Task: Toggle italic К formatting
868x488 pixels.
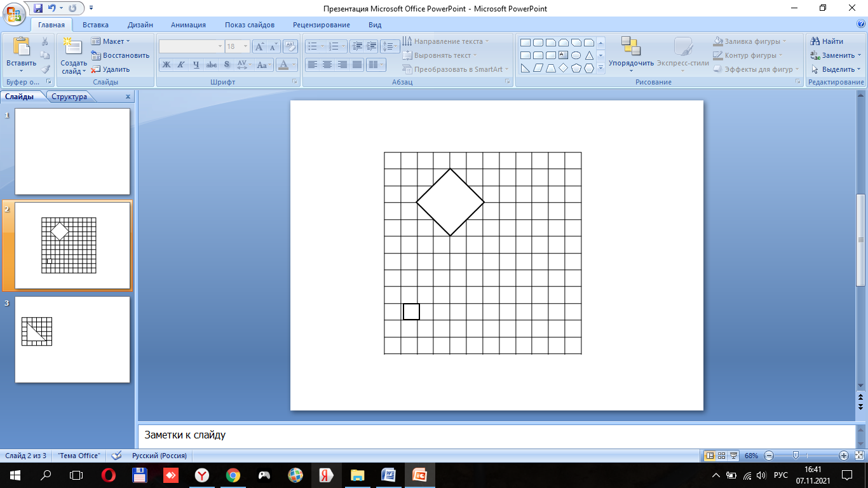Action: pos(180,65)
